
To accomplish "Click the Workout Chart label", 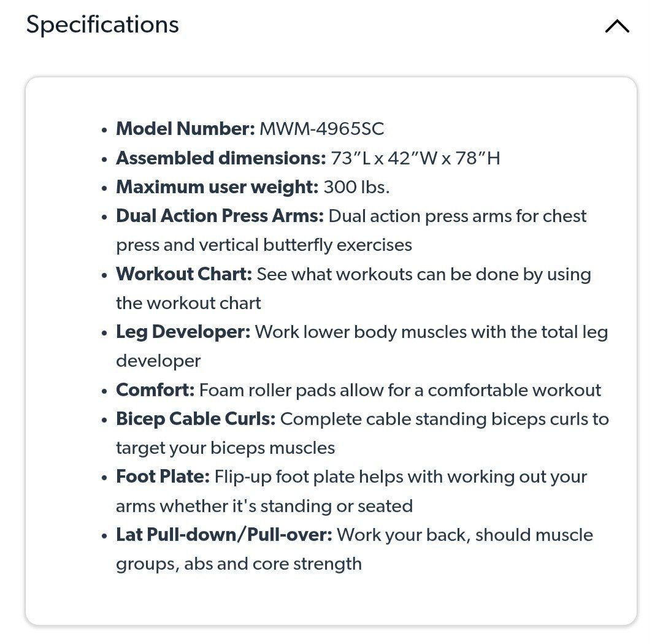I will tap(184, 274).
